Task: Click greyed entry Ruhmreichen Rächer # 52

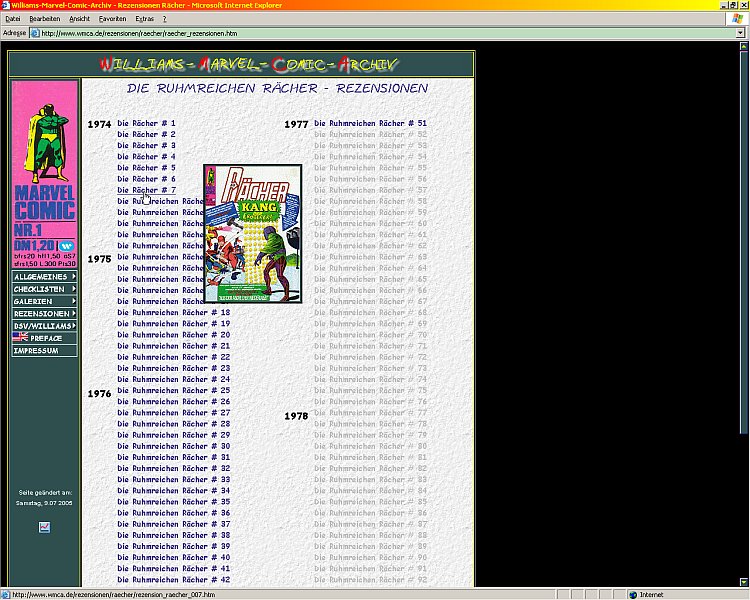Action: [x=370, y=134]
